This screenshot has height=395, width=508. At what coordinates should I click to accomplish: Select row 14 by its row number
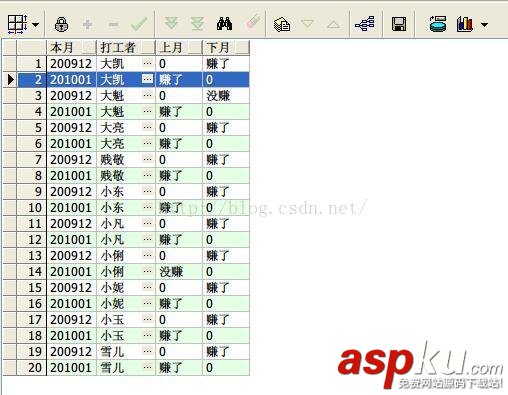point(31,271)
